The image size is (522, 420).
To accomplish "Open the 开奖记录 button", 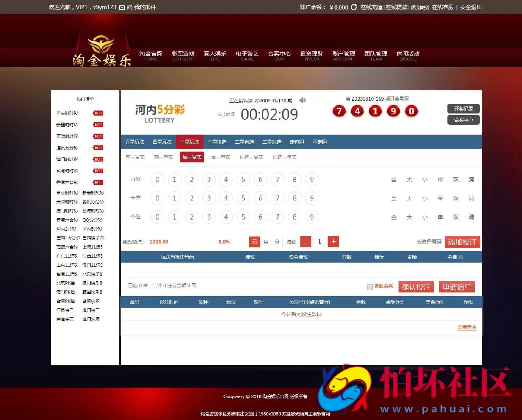I will tap(463, 109).
